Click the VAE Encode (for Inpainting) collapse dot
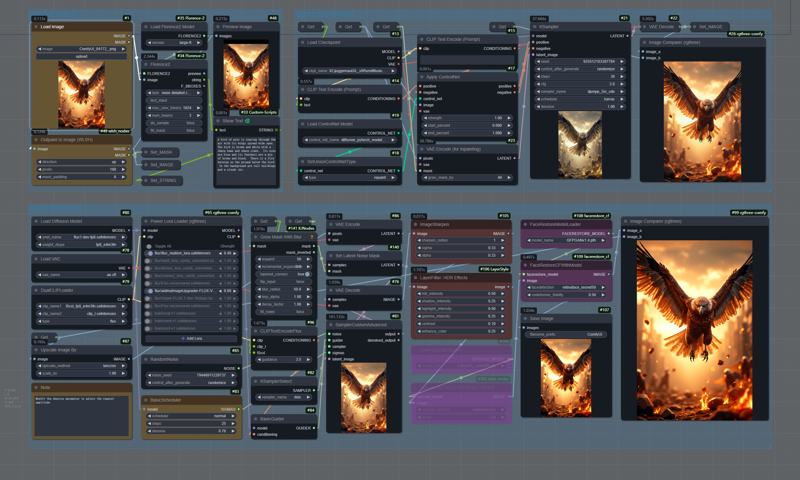800x480 pixels. 421,149
